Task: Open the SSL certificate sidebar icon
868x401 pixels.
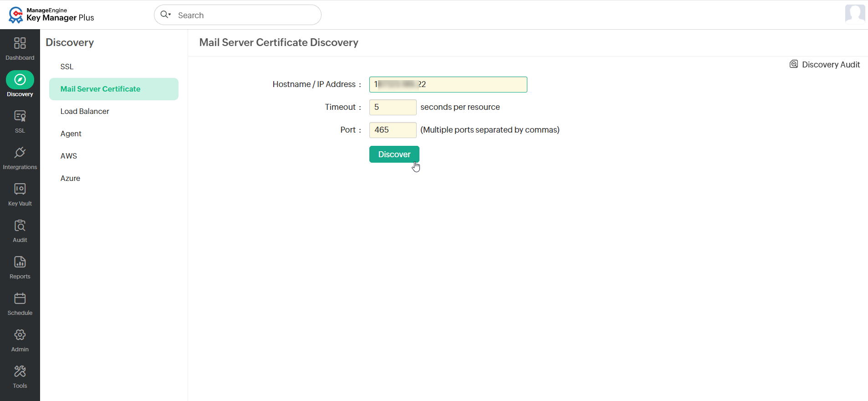Action: [x=20, y=116]
